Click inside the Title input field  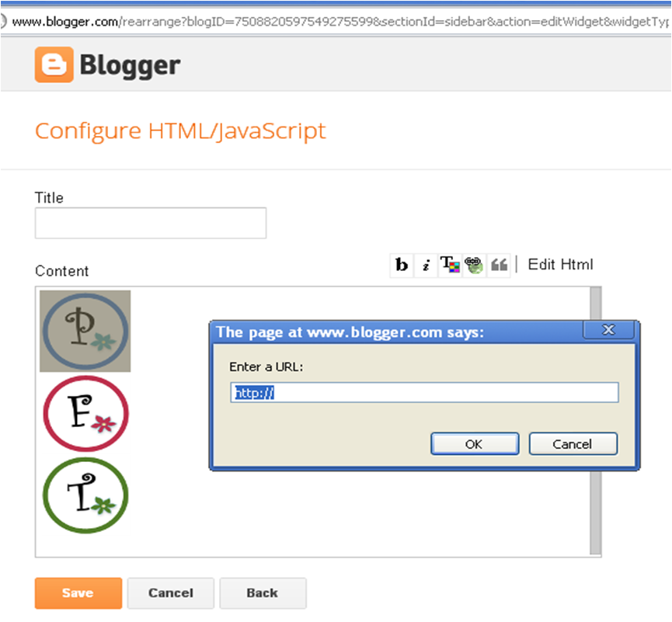click(150, 223)
